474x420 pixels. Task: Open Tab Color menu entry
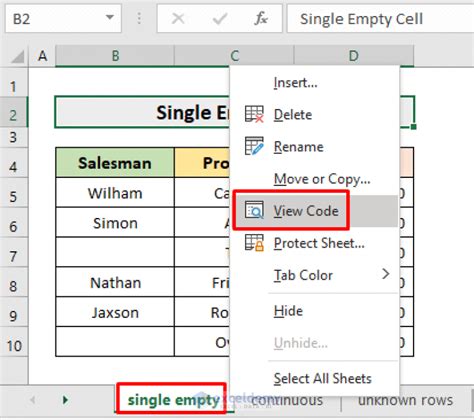pyautogui.click(x=315, y=275)
